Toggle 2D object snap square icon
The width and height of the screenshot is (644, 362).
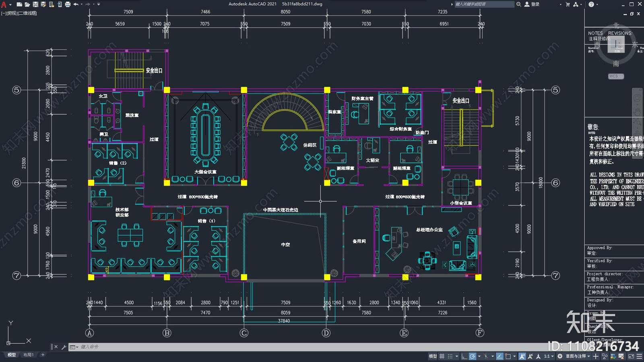click(x=508, y=356)
